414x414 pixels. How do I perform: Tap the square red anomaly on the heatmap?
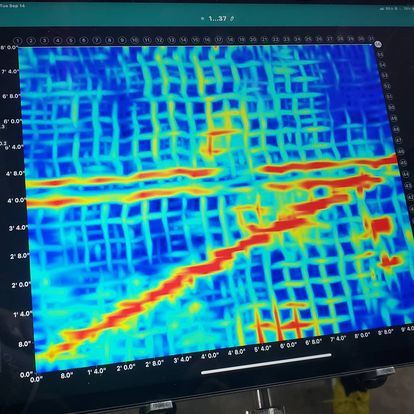[x=381, y=226]
